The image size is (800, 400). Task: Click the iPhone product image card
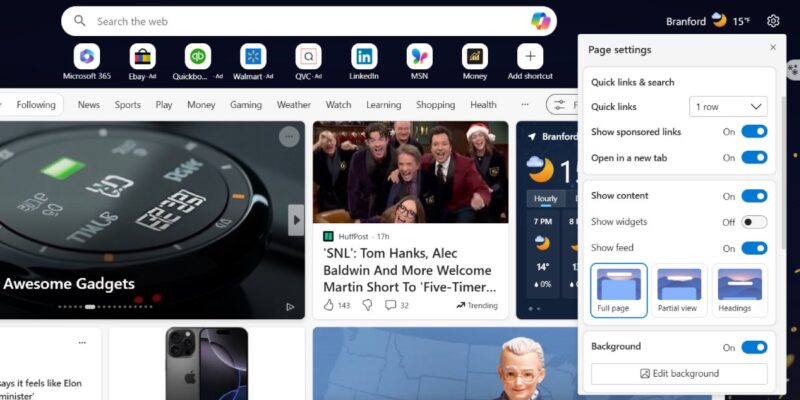click(x=207, y=364)
